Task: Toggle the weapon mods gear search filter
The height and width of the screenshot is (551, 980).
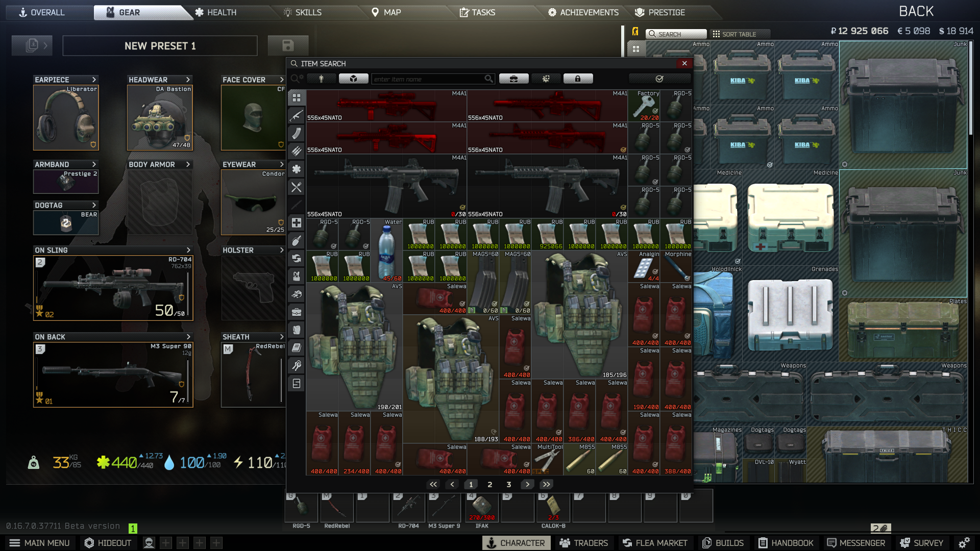Action: point(546,79)
